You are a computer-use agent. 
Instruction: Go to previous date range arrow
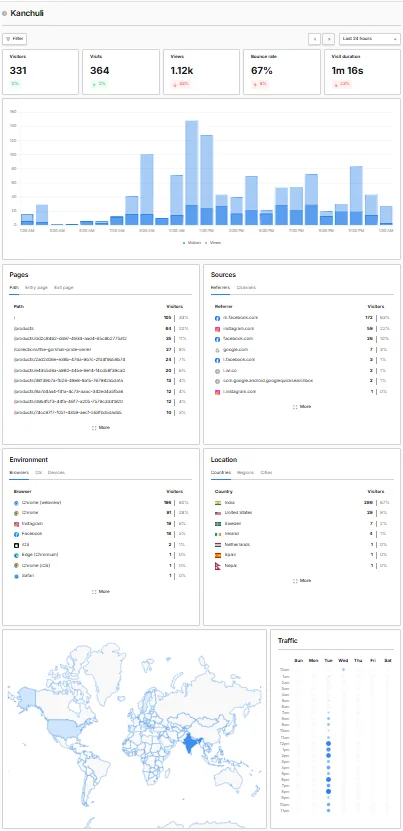tap(315, 39)
